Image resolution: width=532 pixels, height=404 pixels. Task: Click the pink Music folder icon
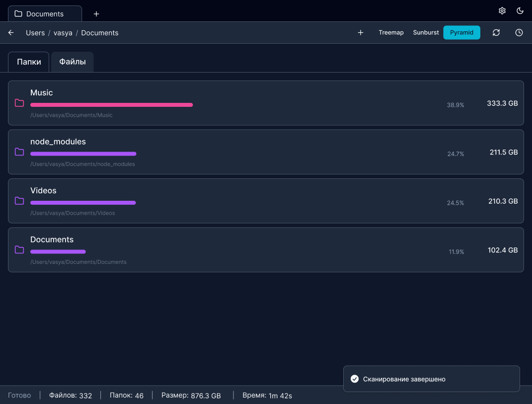[19, 103]
